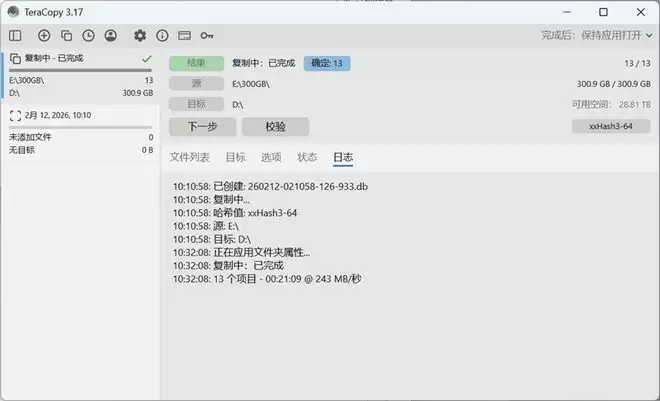The width and height of the screenshot is (660, 401).
Task: Select the 复制中 - 已完成 task entry
Action: tap(80, 75)
